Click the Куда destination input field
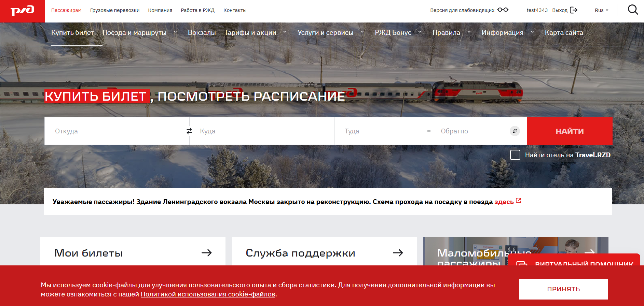 coord(262,131)
